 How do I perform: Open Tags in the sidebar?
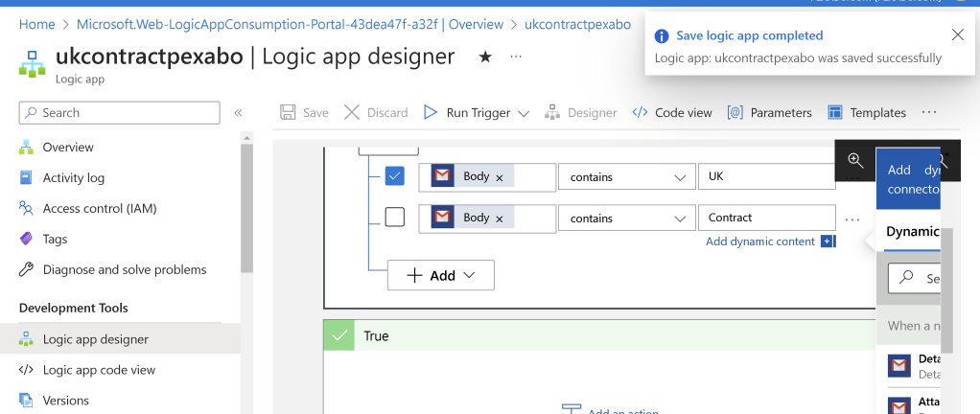55,240
